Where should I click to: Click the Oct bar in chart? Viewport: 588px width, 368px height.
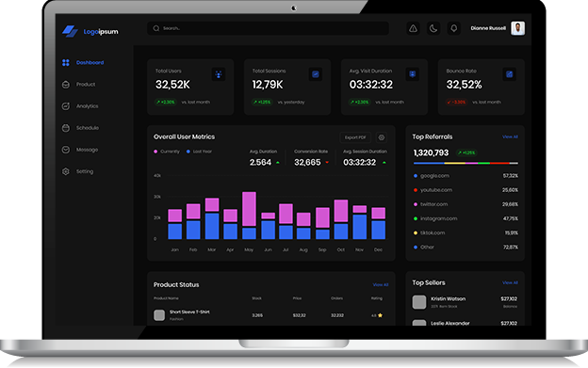[x=341, y=219]
